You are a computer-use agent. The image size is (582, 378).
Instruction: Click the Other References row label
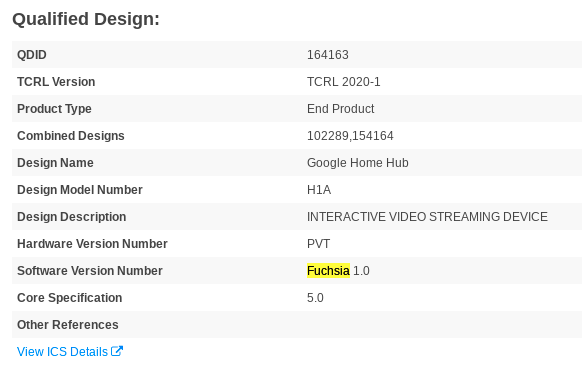pyautogui.click(x=68, y=325)
